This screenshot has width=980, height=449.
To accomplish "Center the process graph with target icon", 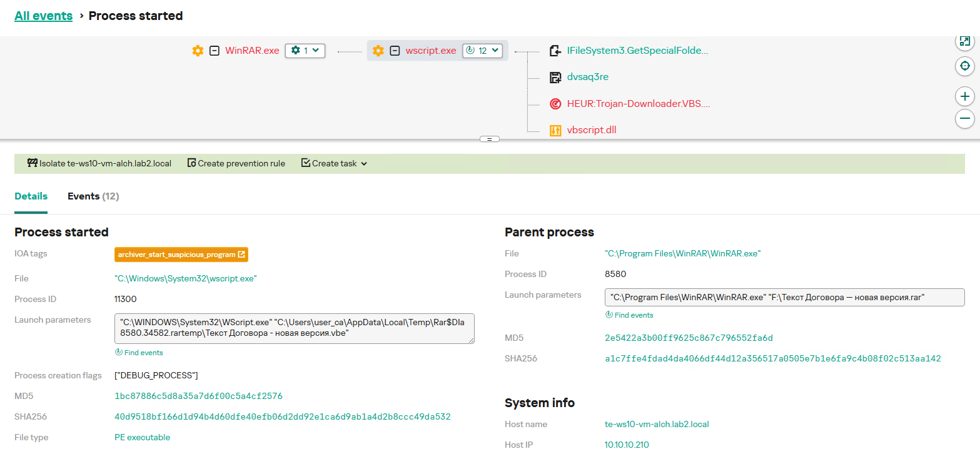I will point(964,66).
